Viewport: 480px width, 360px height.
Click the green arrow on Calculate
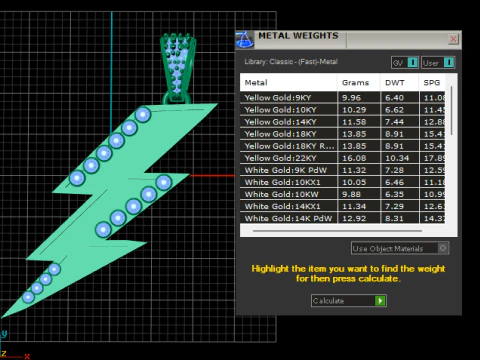(380, 301)
